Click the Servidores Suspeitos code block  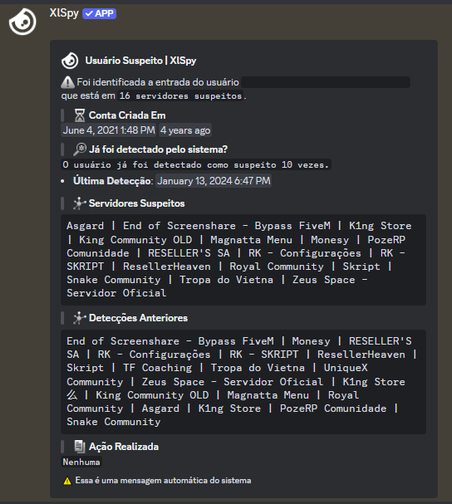coord(243,260)
